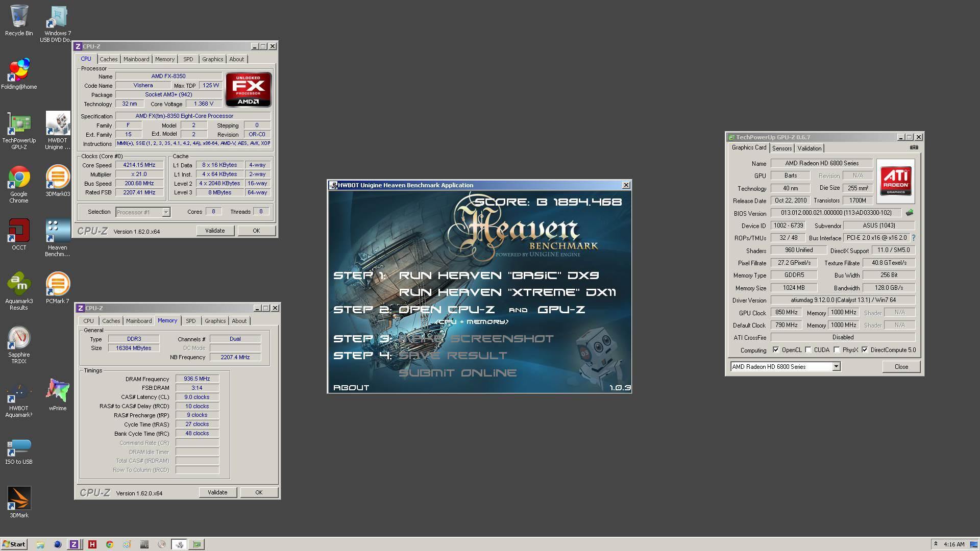
Task: Toggle OpenCL checkbox in GPU-Z
Action: coord(776,349)
